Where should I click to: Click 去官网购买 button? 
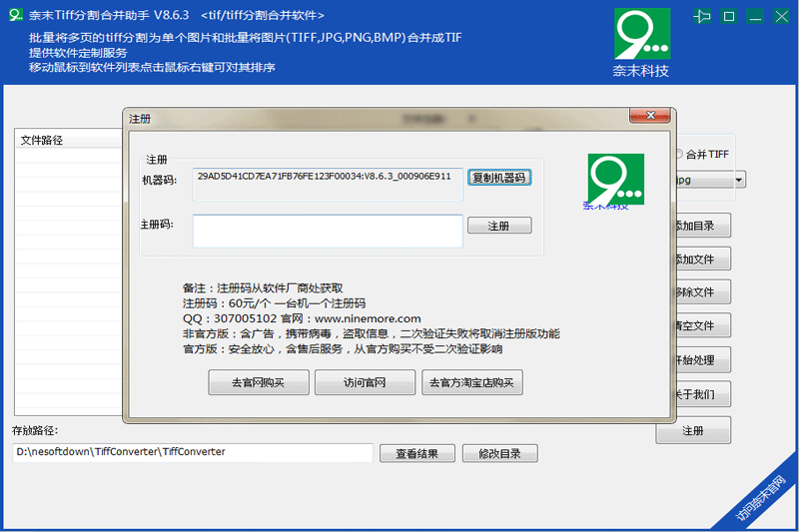pos(259,382)
